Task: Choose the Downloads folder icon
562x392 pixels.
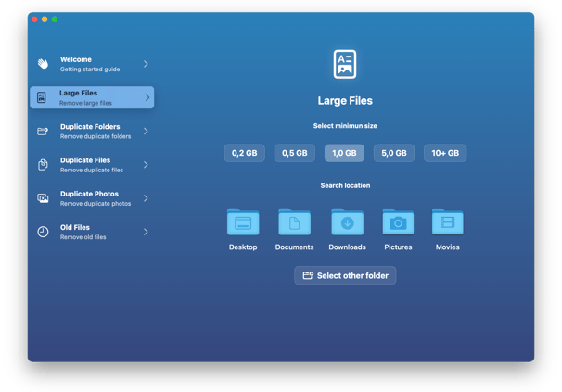Action: coord(347,221)
